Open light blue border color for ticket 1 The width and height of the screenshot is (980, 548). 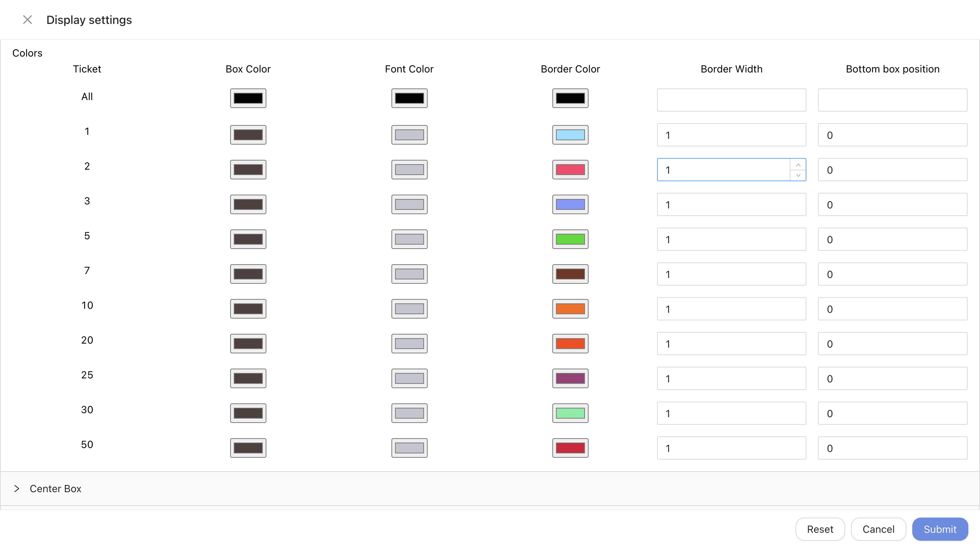tap(570, 135)
